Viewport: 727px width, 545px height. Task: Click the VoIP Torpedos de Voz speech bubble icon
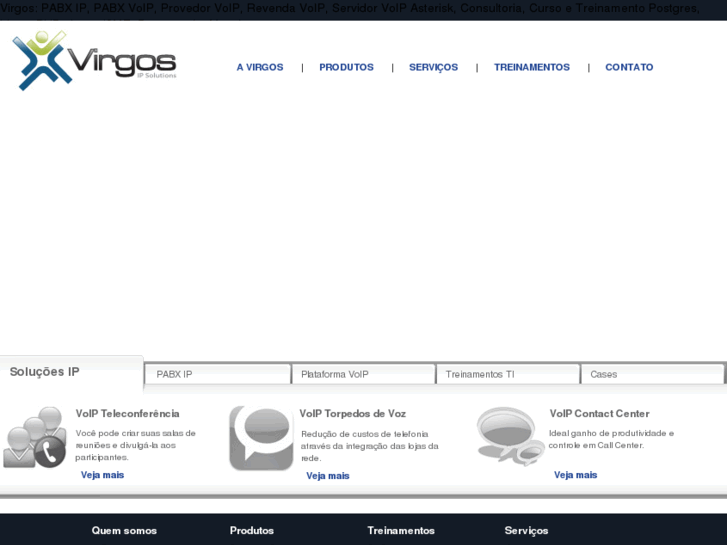pos(261,438)
